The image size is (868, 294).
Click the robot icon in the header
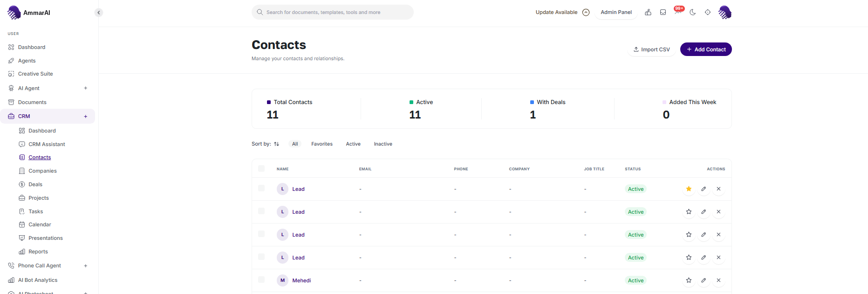point(648,13)
